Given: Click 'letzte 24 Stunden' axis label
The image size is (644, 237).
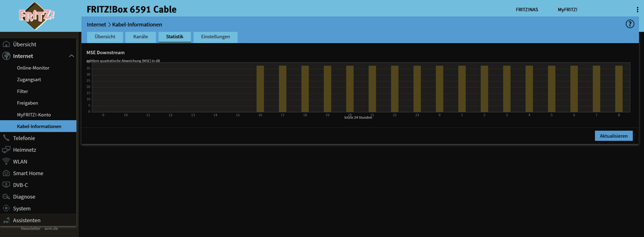Looking at the screenshot, I should 358,118.
